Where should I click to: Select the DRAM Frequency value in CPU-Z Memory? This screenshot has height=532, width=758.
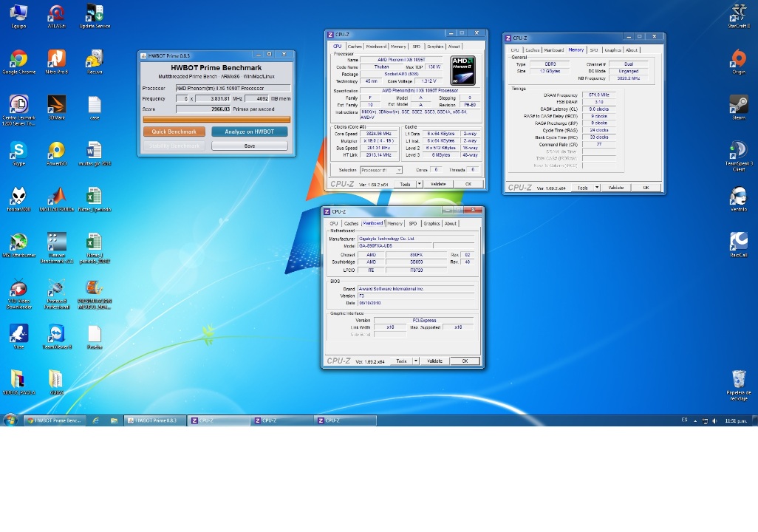tap(598, 95)
